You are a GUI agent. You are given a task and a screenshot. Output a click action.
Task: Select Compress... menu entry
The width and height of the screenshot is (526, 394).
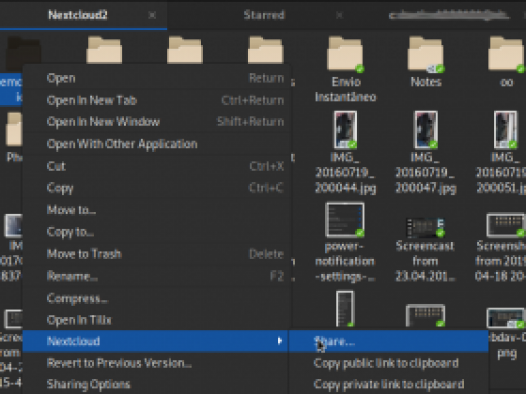[x=156, y=298]
